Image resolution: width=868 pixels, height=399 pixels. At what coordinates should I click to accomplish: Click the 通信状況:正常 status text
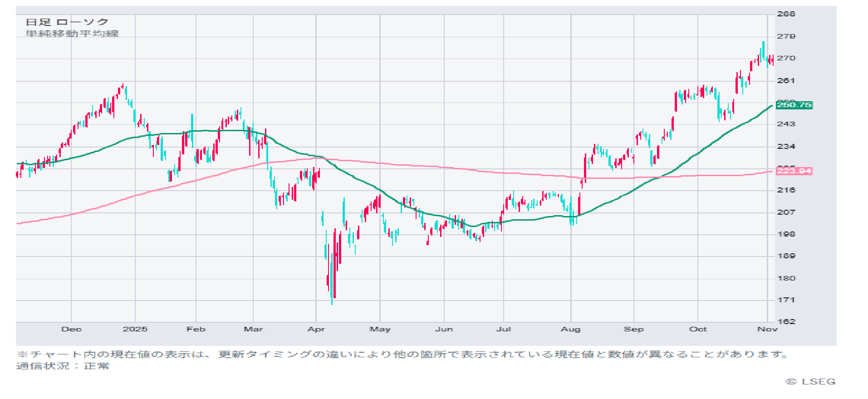point(63,366)
